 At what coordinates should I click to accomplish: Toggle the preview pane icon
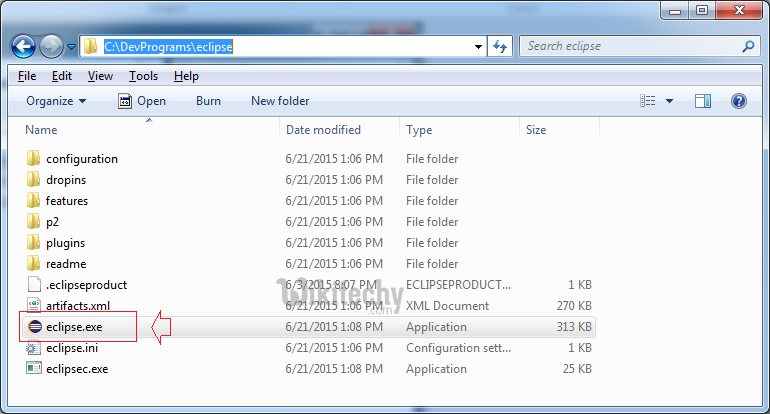click(x=703, y=101)
